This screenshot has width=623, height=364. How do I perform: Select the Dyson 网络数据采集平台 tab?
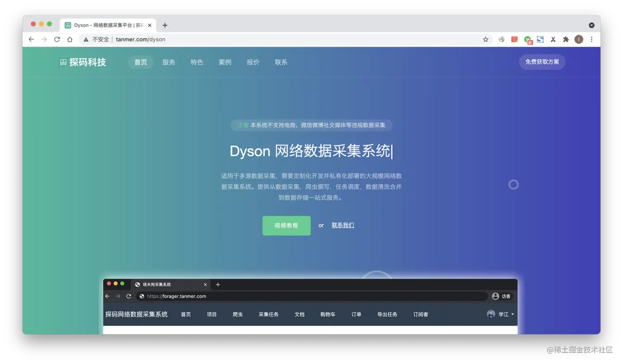[108, 25]
